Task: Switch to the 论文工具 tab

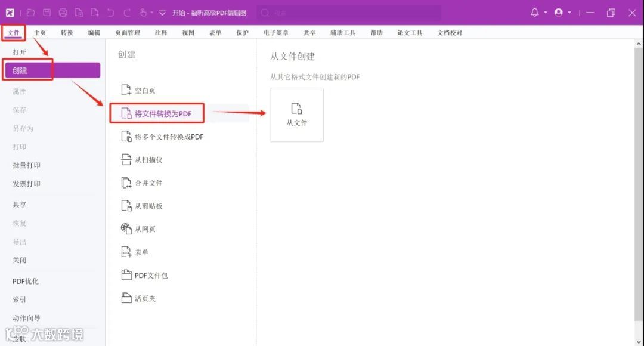Action: point(410,32)
